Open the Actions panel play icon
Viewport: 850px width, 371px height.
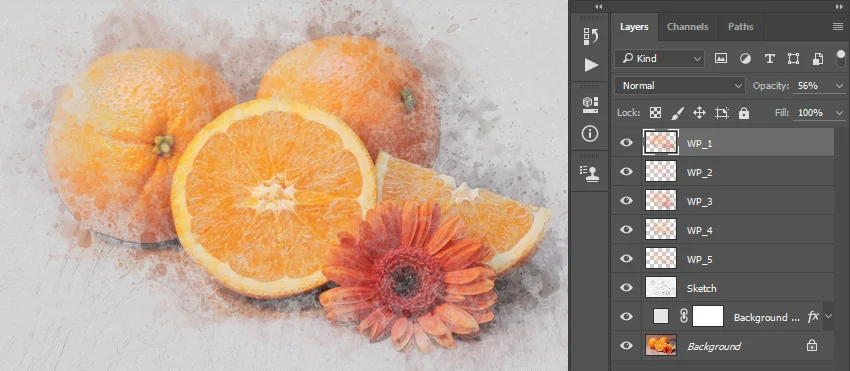pos(591,65)
